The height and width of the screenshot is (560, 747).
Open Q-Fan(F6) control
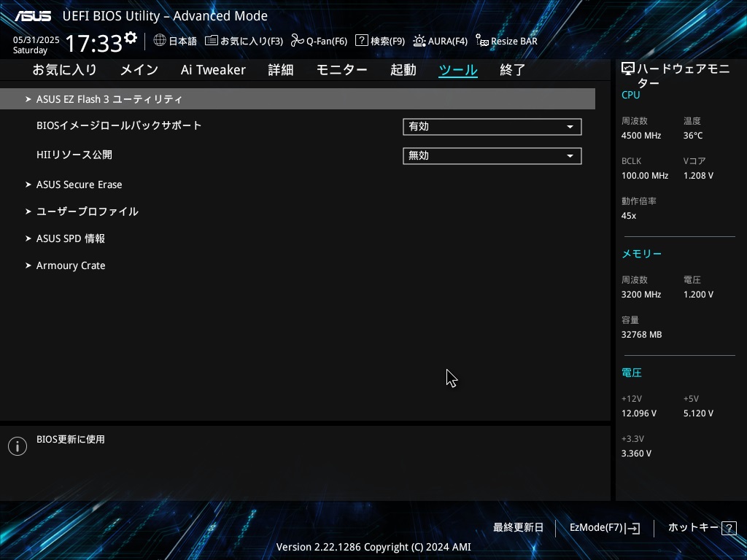(x=327, y=42)
